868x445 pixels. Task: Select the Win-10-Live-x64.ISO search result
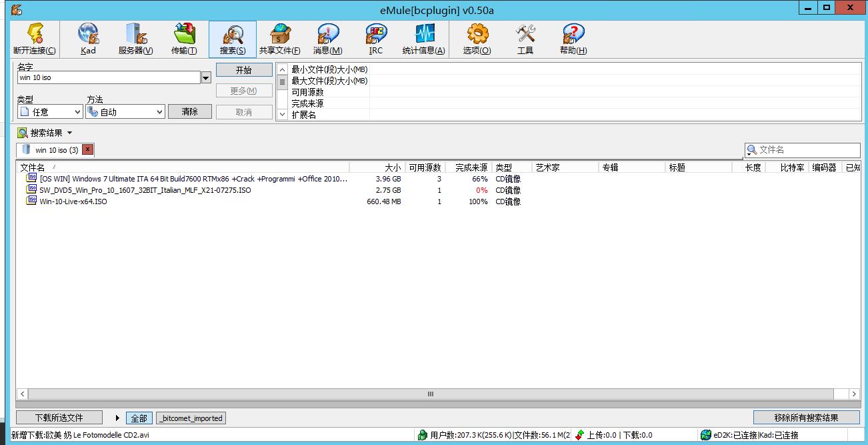(x=73, y=201)
